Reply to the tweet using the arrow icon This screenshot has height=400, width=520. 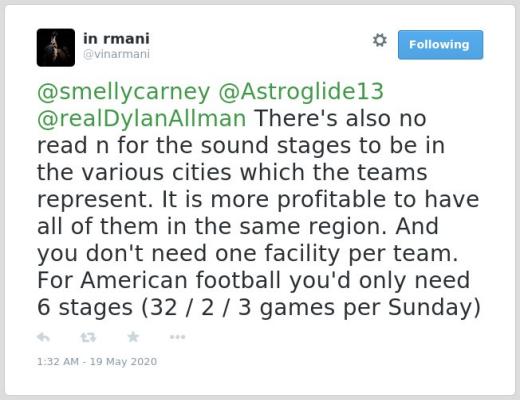pyautogui.click(x=43, y=337)
